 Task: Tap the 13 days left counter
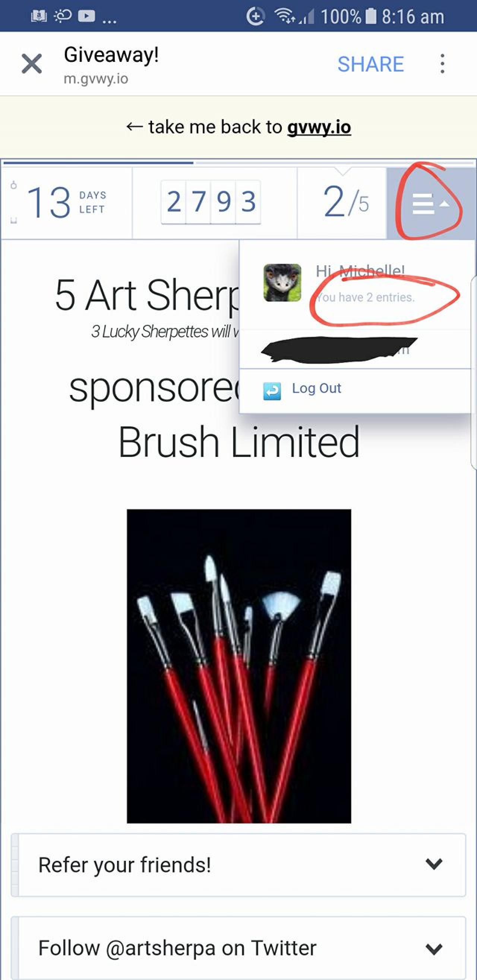tap(66, 202)
